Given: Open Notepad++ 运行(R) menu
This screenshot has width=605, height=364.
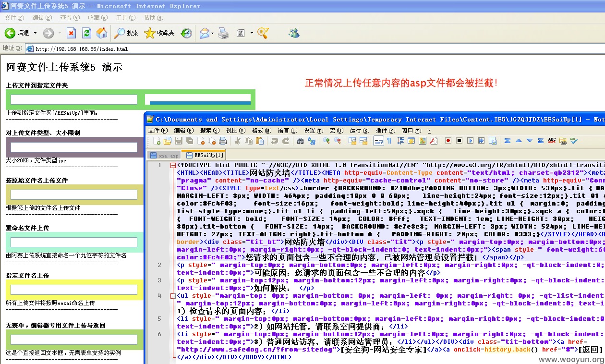Looking at the screenshot, I should [359, 131].
